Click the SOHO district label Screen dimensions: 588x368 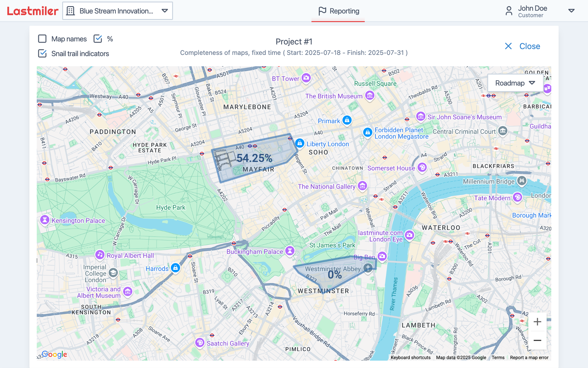318,152
